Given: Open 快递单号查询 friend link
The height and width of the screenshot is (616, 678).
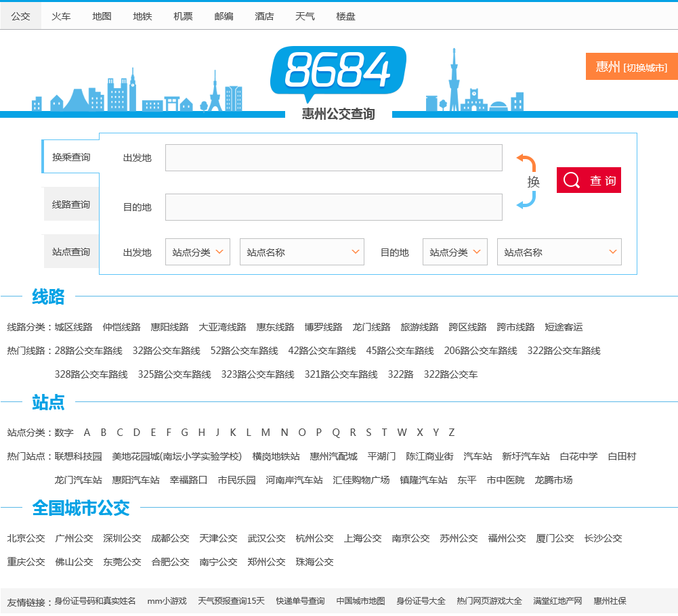Looking at the screenshot, I should click(300, 601).
